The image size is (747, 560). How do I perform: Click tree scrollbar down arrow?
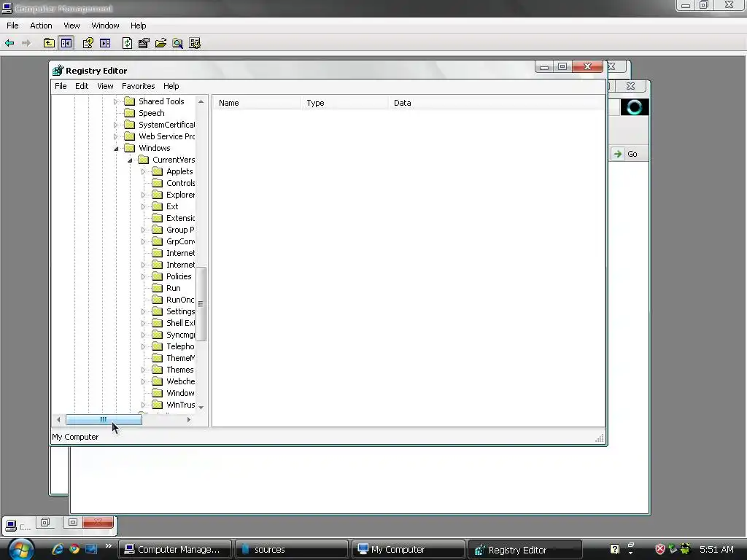201,407
